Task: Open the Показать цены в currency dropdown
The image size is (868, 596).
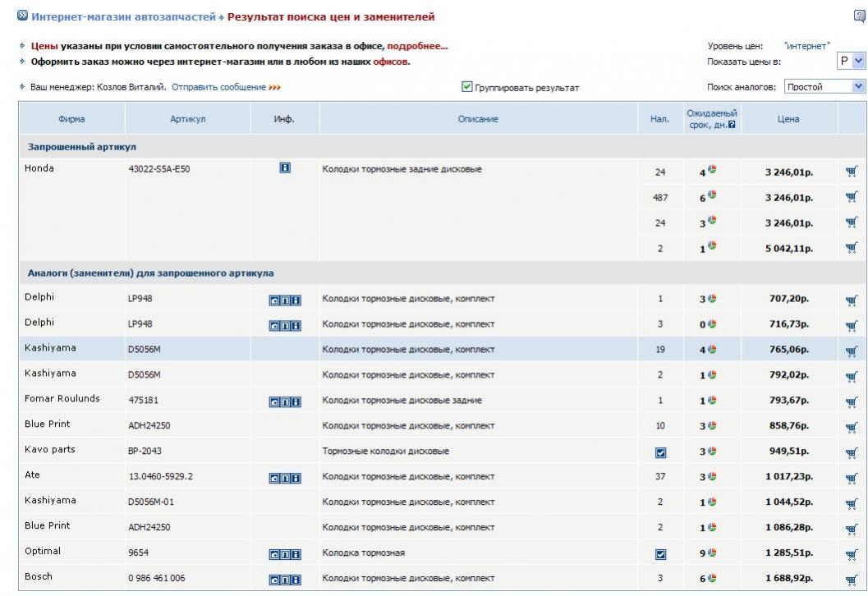Action: pos(851,61)
